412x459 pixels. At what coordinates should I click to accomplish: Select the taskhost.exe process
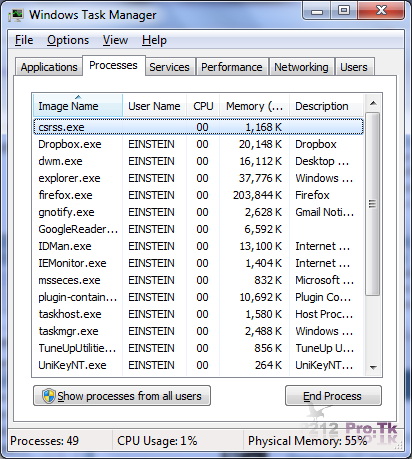pos(198,314)
